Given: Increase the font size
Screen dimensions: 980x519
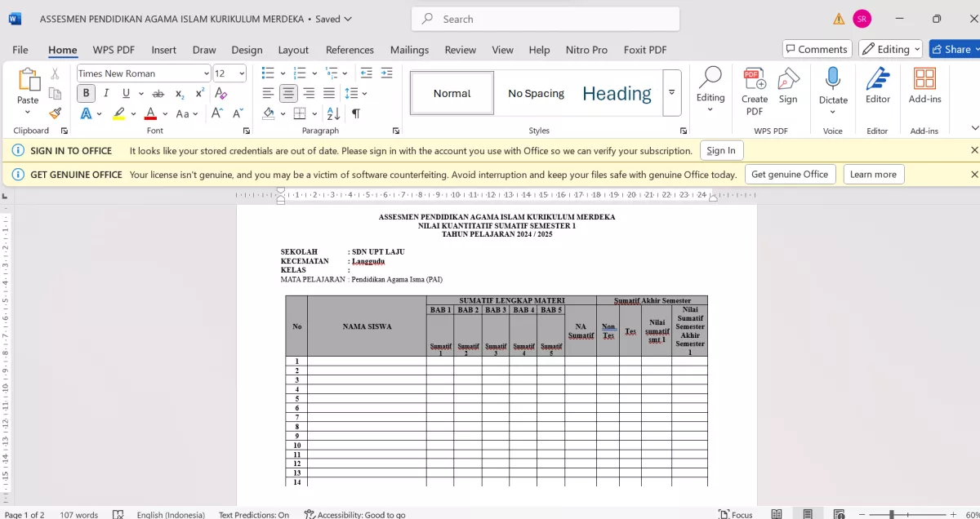Looking at the screenshot, I should coord(217,113).
